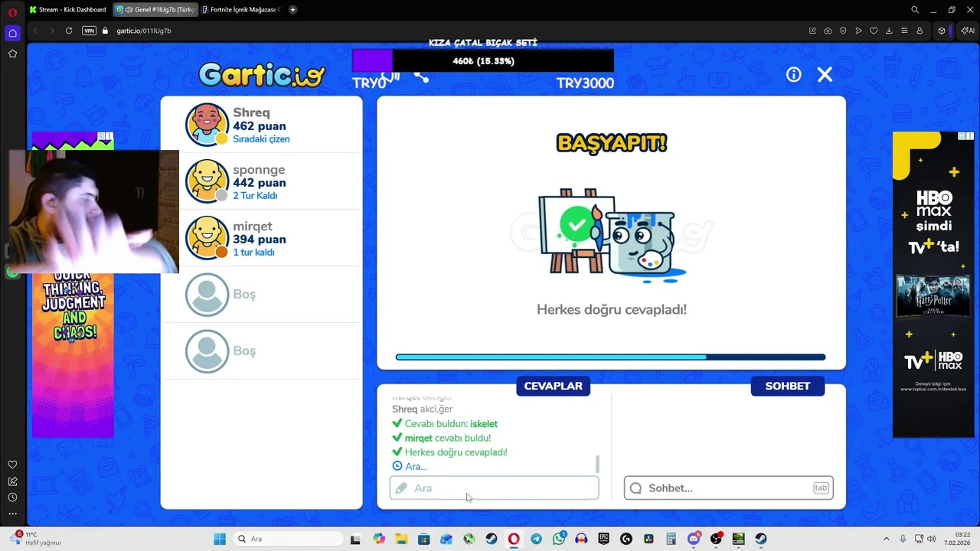Open the sidebar heart icon

click(12, 465)
